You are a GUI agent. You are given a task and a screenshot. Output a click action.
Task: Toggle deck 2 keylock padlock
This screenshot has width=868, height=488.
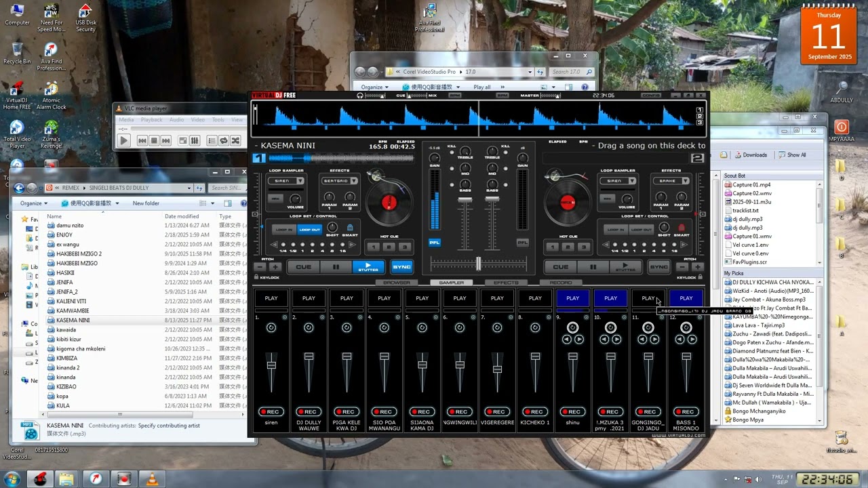701,277
